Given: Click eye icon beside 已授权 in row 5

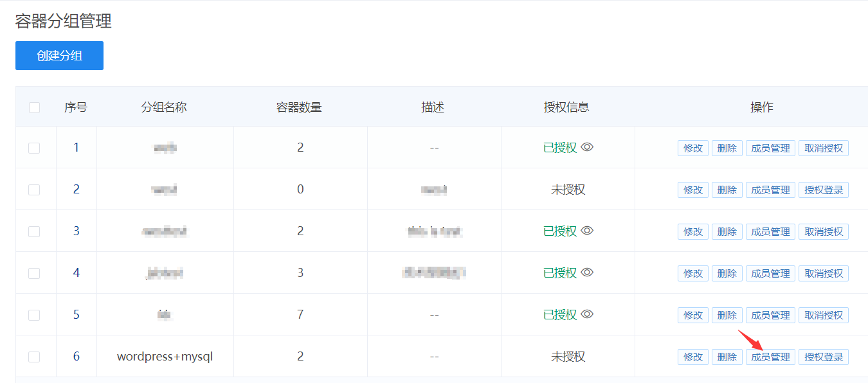Looking at the screenshot, I should pos(587,314).
